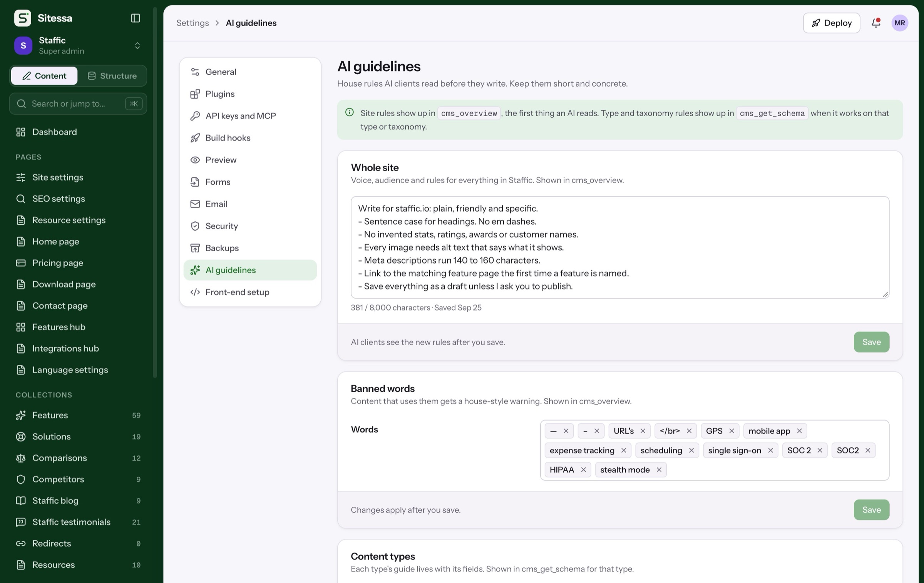Image resolution: width=924 pixels, height=583 pixels.
Task: Click the cms_get_schema code label
Action: (x=772, y=114)
